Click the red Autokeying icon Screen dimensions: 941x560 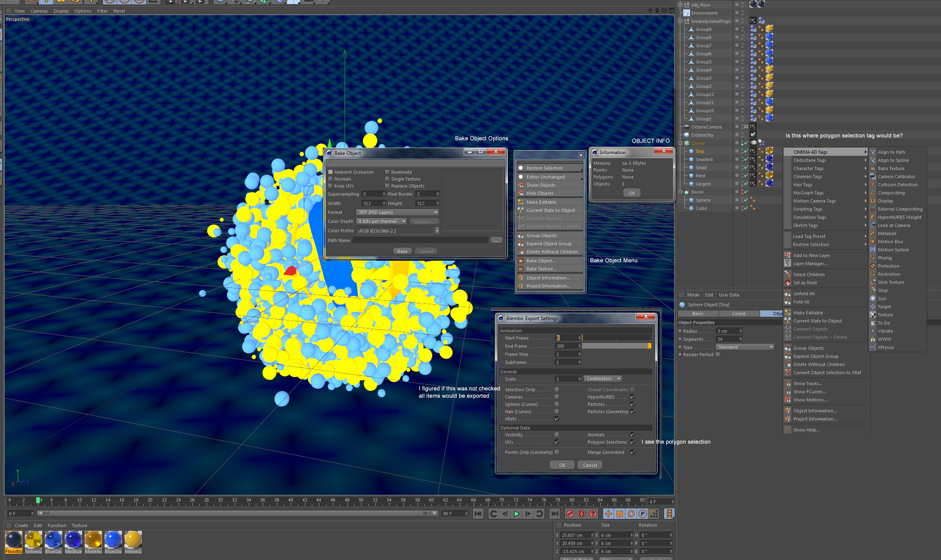pyautogui.click(x=582, y=514)
